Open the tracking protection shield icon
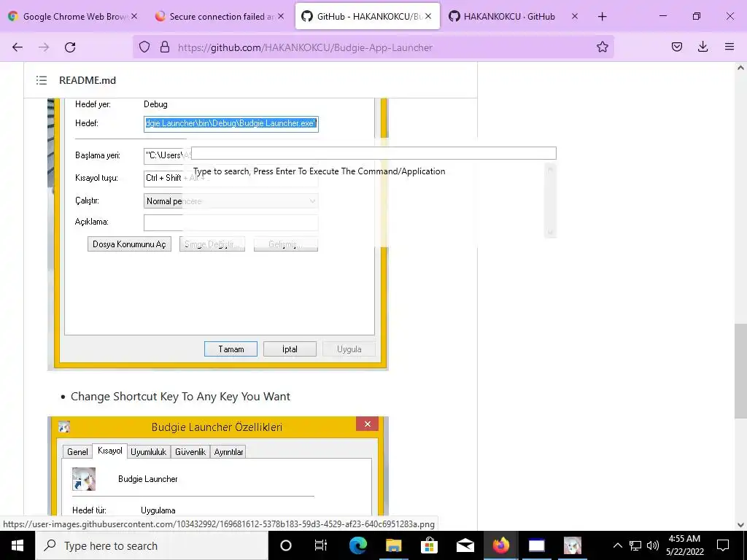The width and height of the screenshot is (747, 560). click(144, 47)
